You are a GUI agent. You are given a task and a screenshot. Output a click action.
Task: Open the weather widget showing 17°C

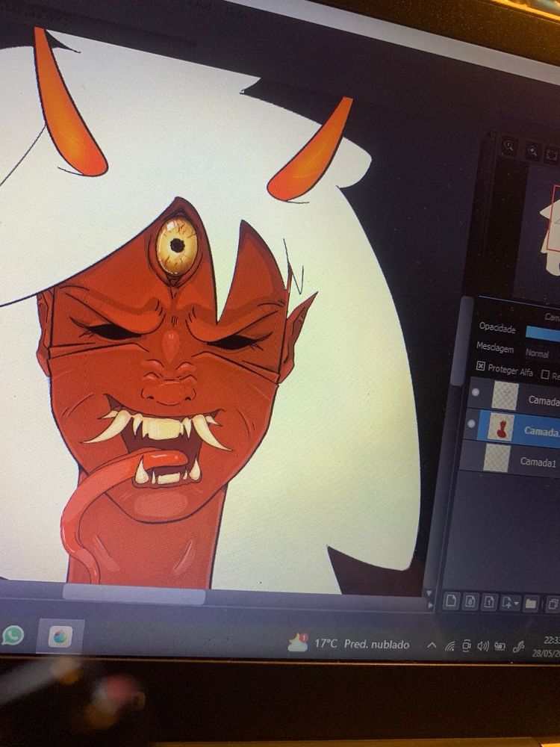click(348, 644)
